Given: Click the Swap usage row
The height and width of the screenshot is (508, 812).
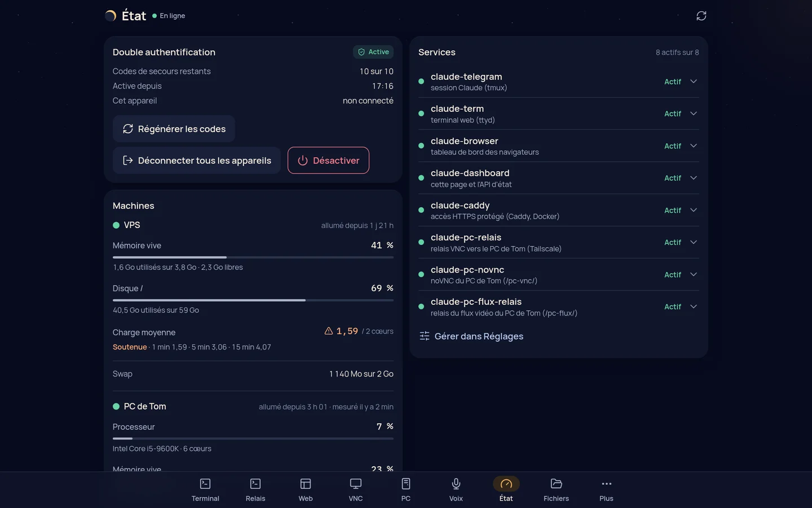Looking at the screenshot, I should pos(253,374).
